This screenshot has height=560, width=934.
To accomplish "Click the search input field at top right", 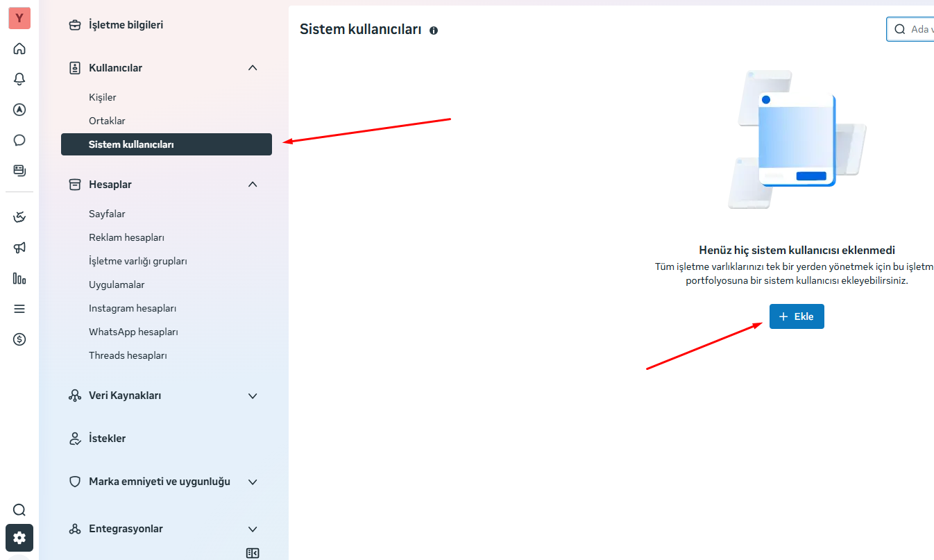I will (910, 29).
